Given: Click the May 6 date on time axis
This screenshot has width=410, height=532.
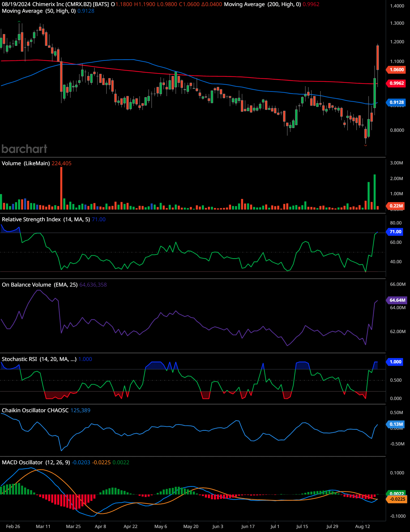Looking at the screenshot, I should (161, 526).
